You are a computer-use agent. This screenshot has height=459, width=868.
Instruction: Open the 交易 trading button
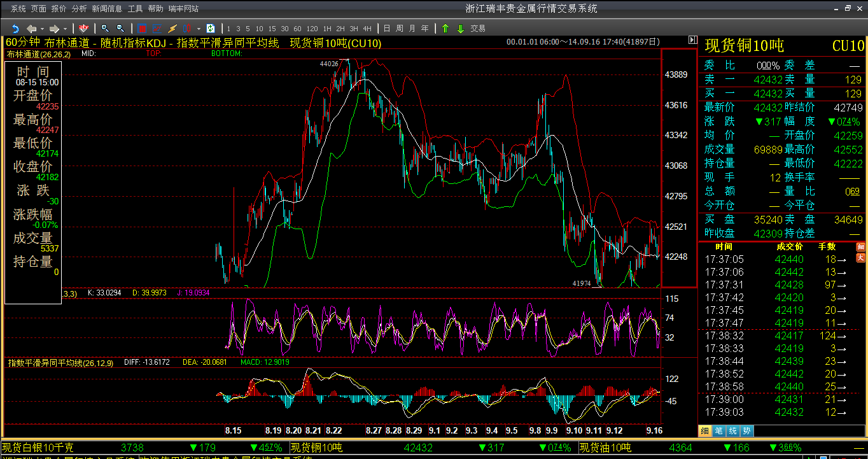tap(478, 29)
